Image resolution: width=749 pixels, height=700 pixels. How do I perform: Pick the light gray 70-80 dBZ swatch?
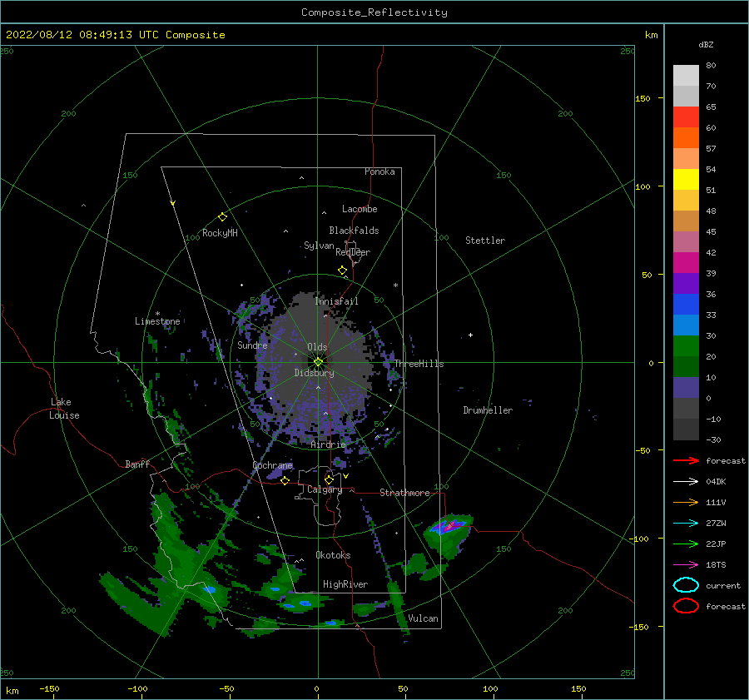point(686,76)
